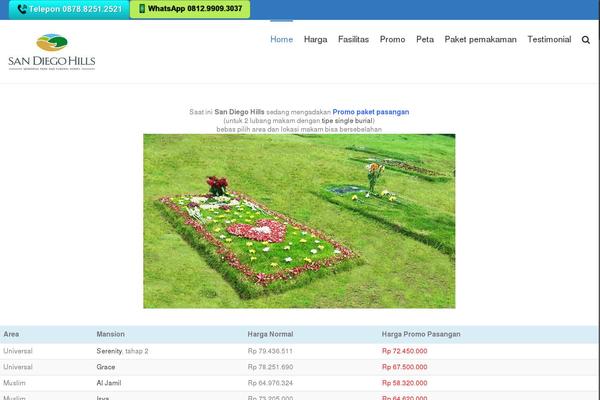Open the Peta menu item
The width and height of the screenshot is (600, 400).
[425, 39]
